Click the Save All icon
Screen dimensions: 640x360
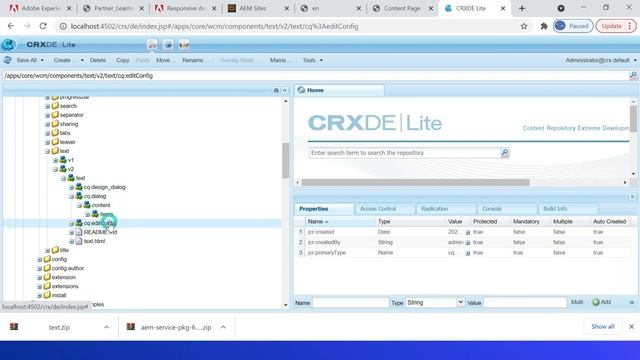click(8, 60)
